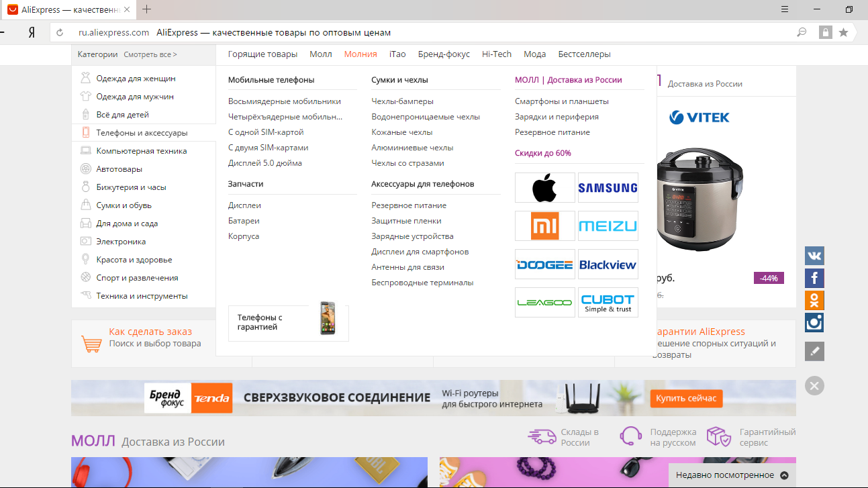Screen dimensions: 868x488
Task: Share via the Odnoklassniki icon
Action: 814,300
